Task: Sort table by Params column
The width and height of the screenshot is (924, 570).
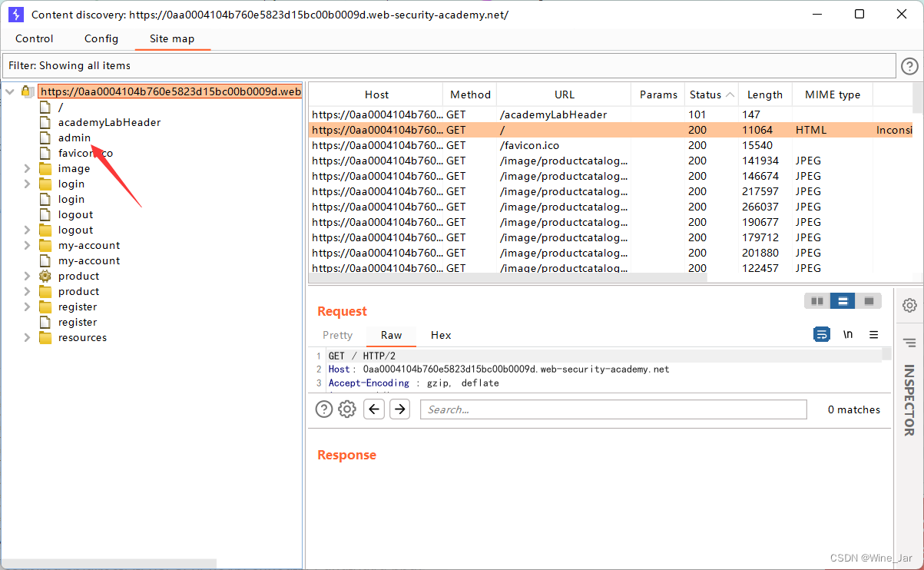Action: [658, 94]
